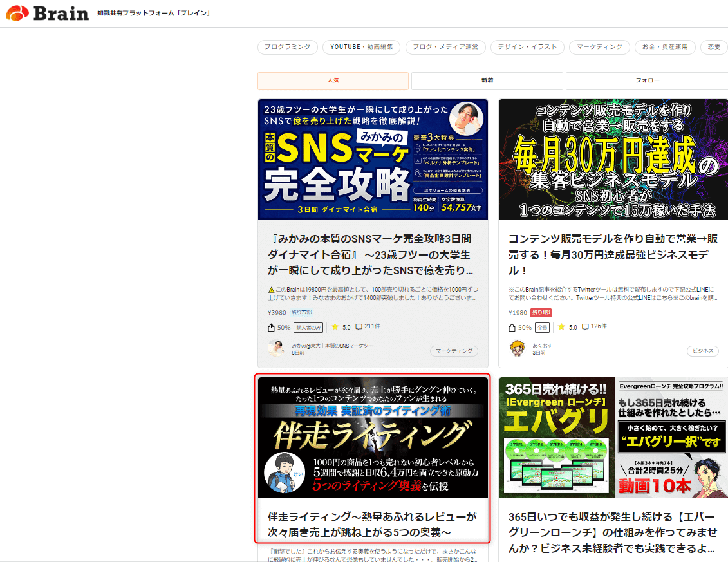Click the みかみ@東大 author avatar
Viewport: 728px width, 562px height.
pos(276,348)
